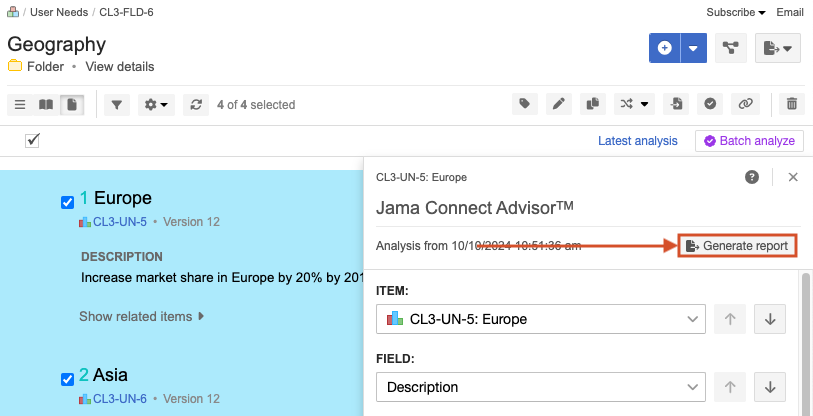Screen dimensions: 813x416
Task: Click the link relationship icon
Action: [745, 104]
